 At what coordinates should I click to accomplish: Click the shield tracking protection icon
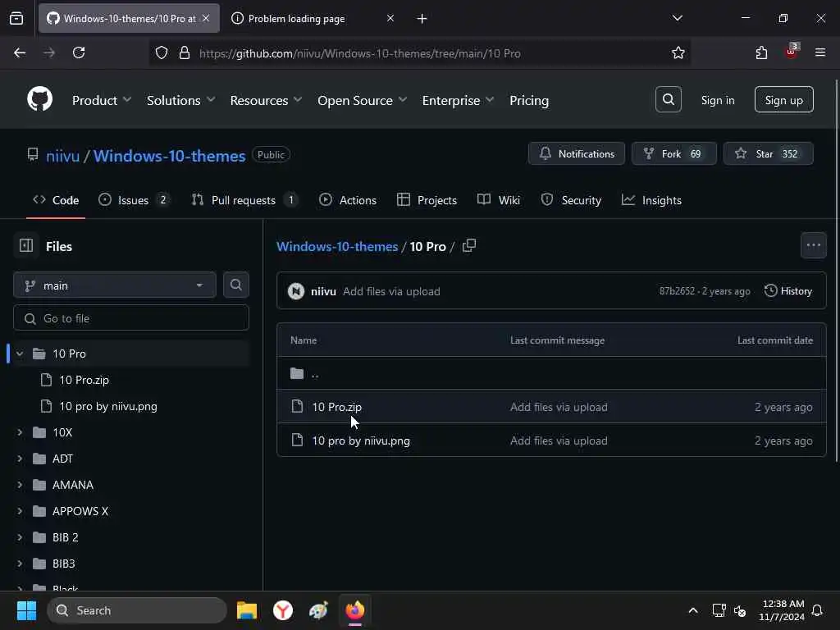162,53
